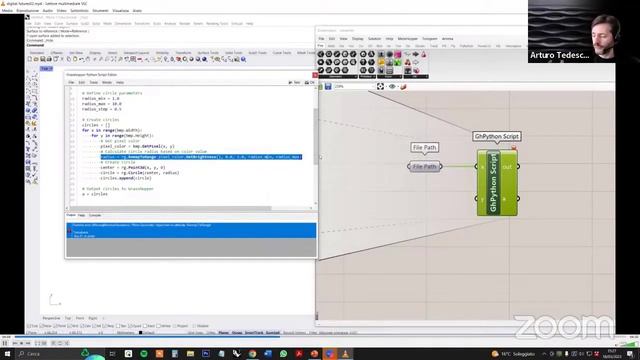
Task: Switch to Console tab in script editor
Action: (95, 215)
